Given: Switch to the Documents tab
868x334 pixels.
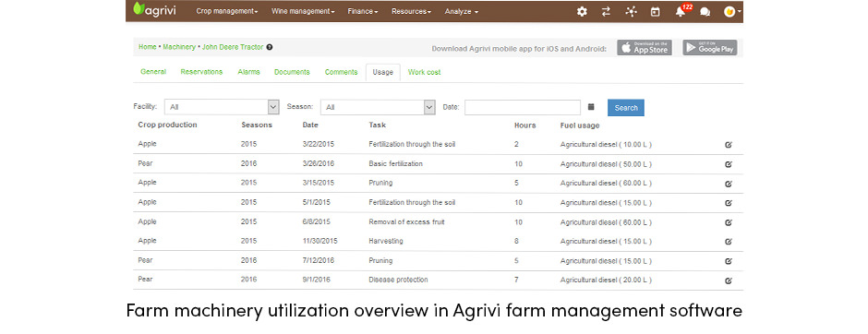Looking at the screenshot, I should tap(292, 72).
